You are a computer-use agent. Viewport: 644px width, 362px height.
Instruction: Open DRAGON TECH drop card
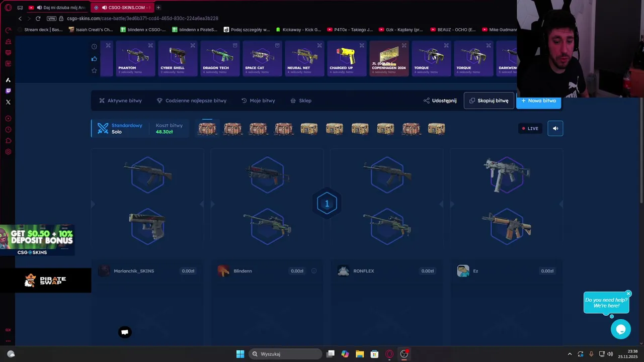220,58
